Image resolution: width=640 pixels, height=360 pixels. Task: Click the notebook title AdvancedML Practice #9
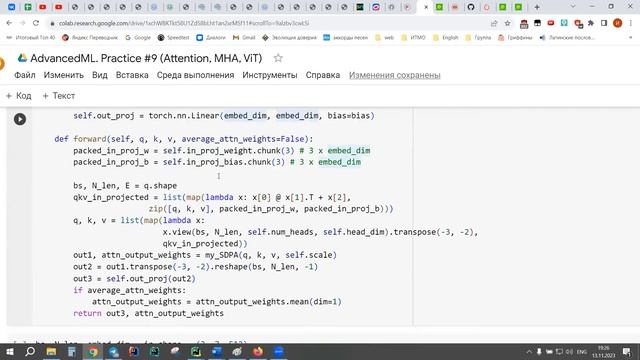click(146, 58)
